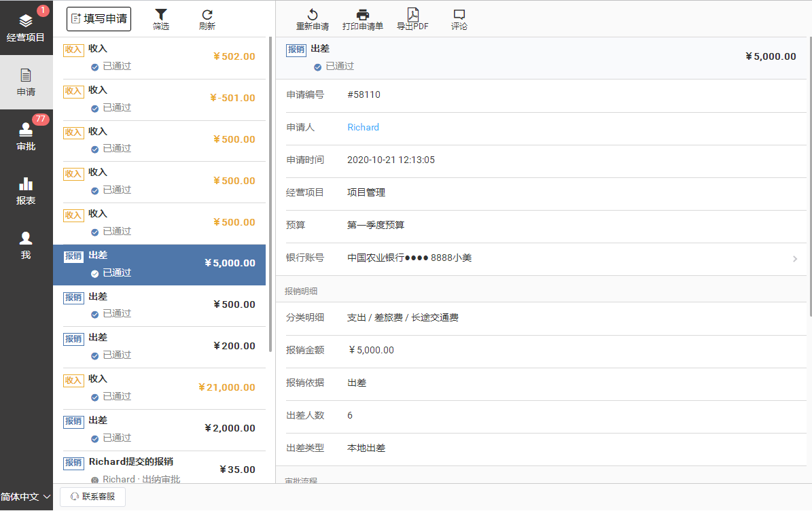Viewport: 812px width, 511px height.
Task: Click 报销 tag on ¥200.00 row
Action: pyautogui.click(x=73, y=339)
